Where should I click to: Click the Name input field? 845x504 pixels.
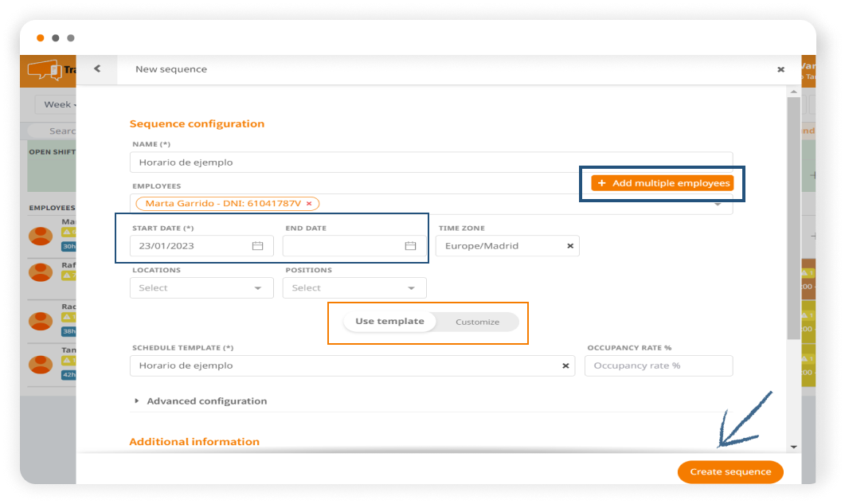tap(430, 162)
